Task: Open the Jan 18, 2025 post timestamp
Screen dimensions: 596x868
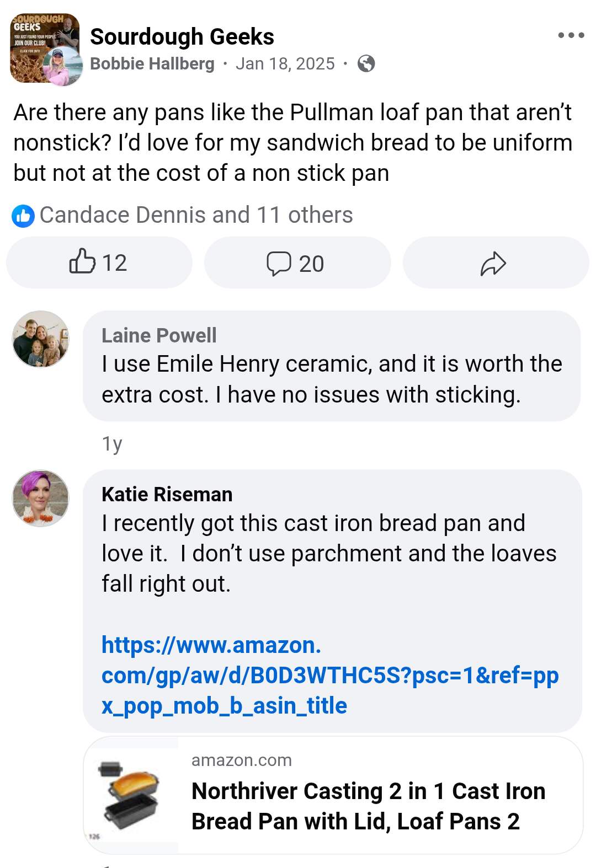Action: [x=285, y=64]
